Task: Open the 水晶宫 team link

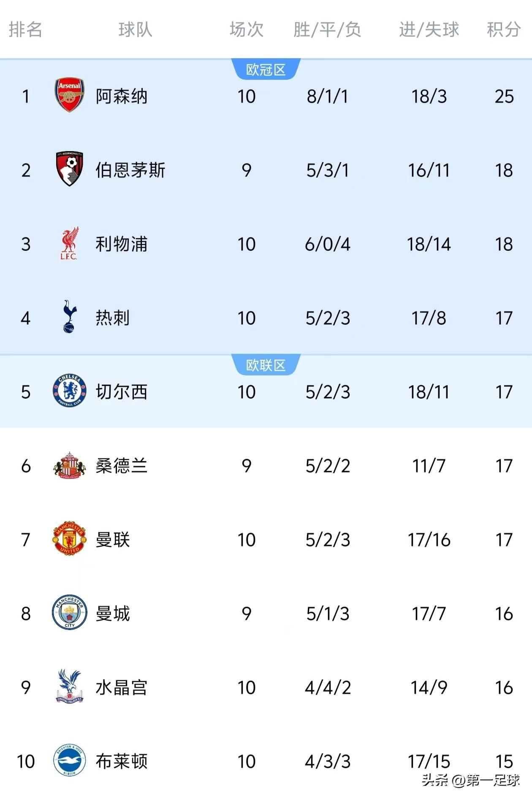Action: coord(122,688)
